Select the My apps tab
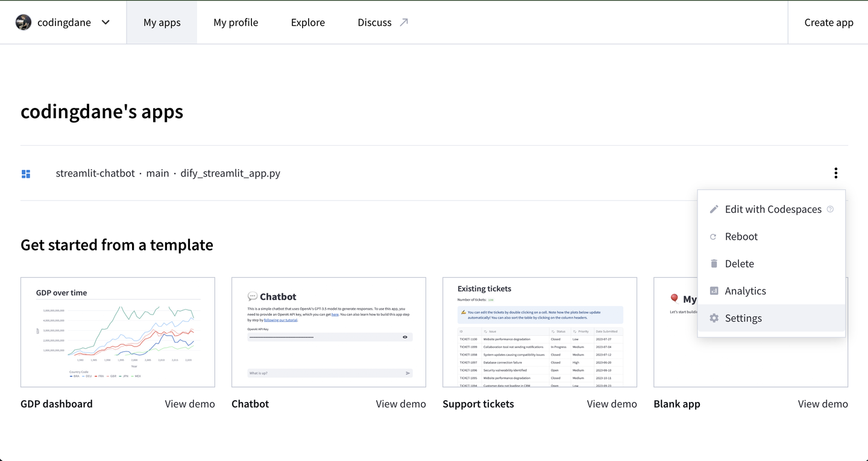The height and width of the screenshot is (461, 868). click(162, 22)
